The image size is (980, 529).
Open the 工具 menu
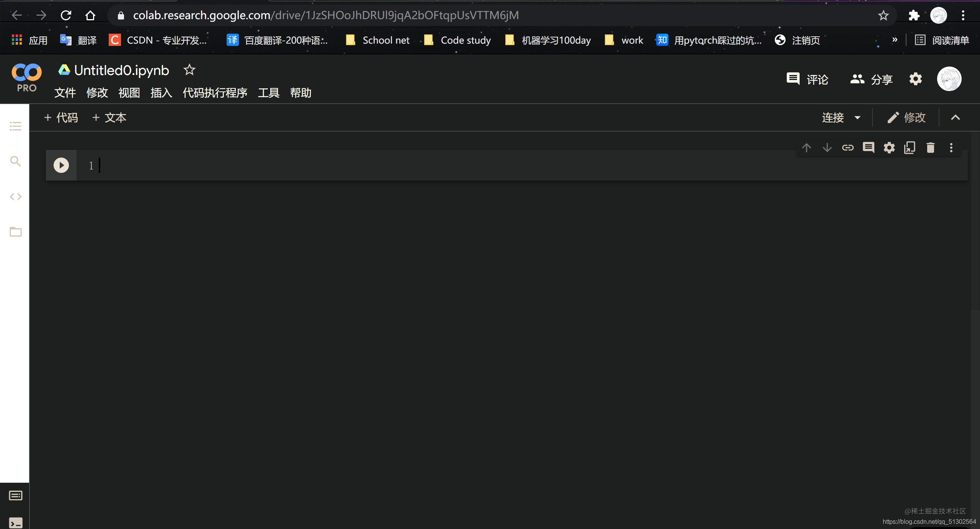269,93
